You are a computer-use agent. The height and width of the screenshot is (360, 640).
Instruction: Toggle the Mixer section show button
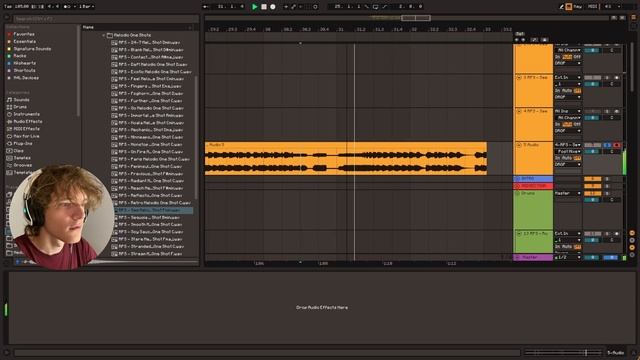click(632, 247)
